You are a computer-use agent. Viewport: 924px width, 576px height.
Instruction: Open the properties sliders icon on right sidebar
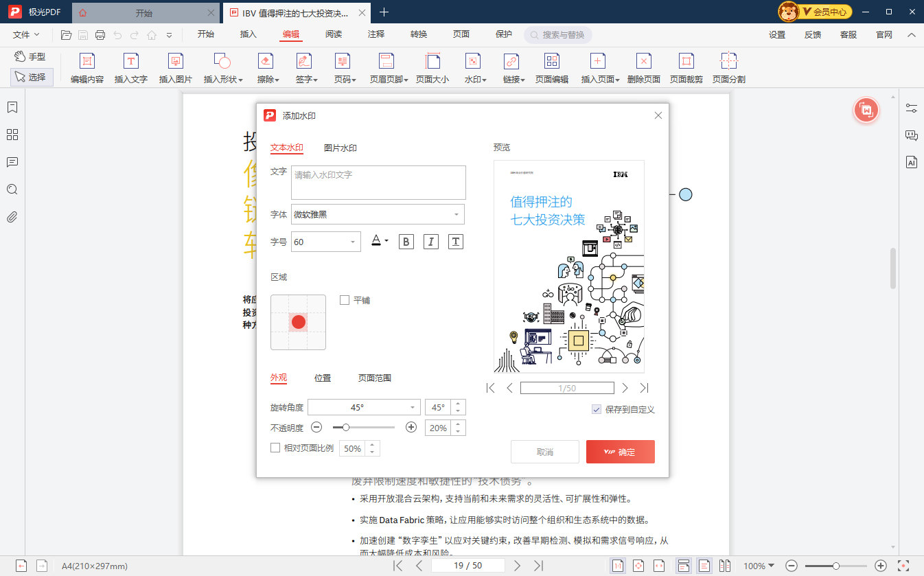click(912, 108)
